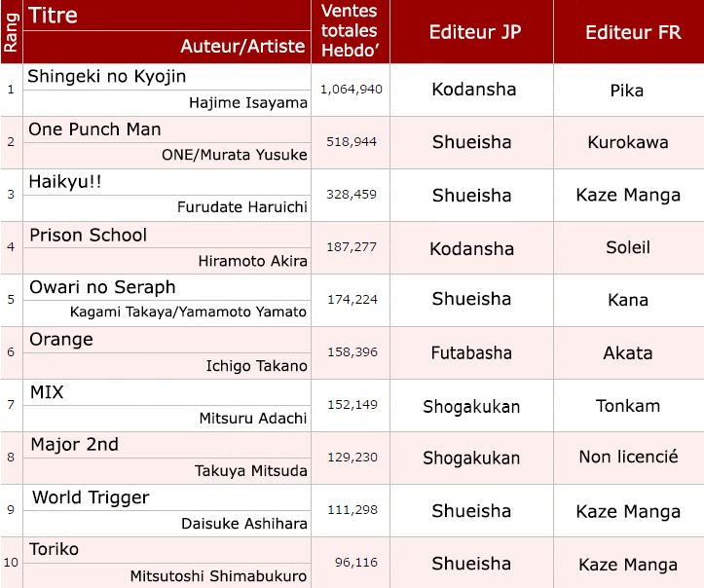Select author 'Furudate Haruichi'
704x588 pixels.
[x=242, y=207]
